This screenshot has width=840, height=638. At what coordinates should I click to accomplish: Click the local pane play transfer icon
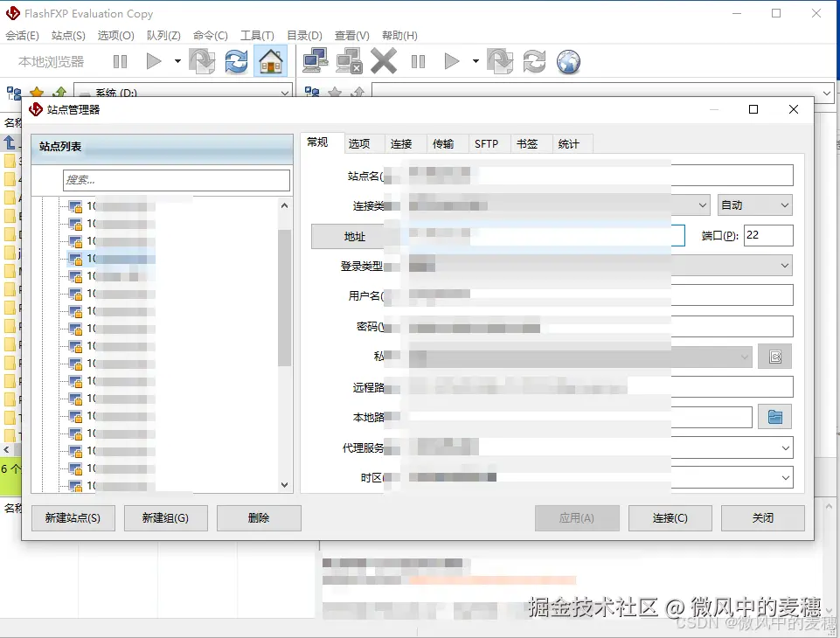[154, 61]
